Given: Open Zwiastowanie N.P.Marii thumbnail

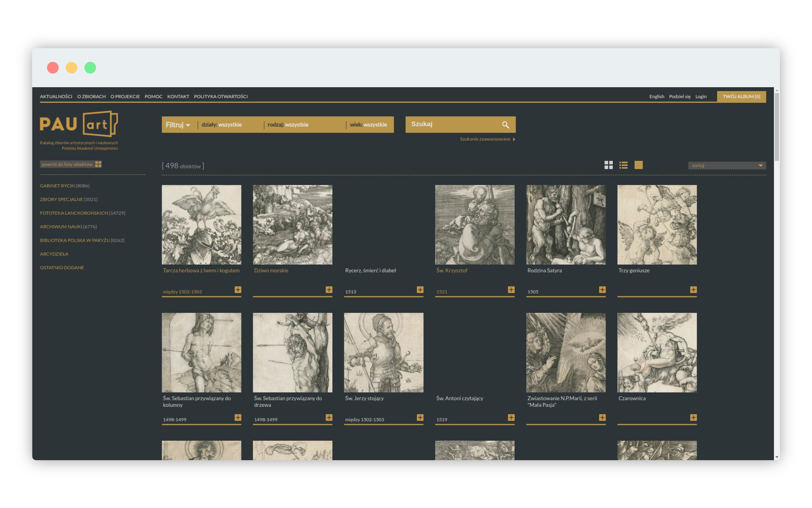Looking at the screenshot, I should pyautogui.click(x=566, y=353).
